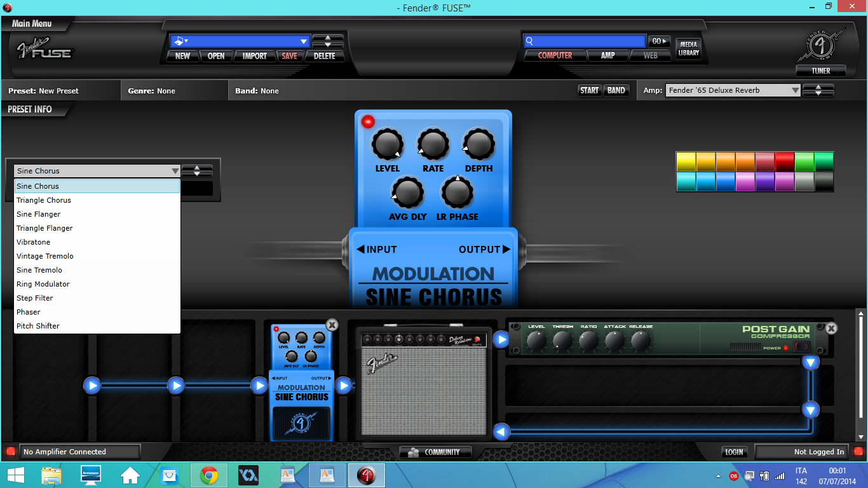Remove the Post Gain Compressor rack unit
This screenshot has height=488, width=868.
point(831,329)
